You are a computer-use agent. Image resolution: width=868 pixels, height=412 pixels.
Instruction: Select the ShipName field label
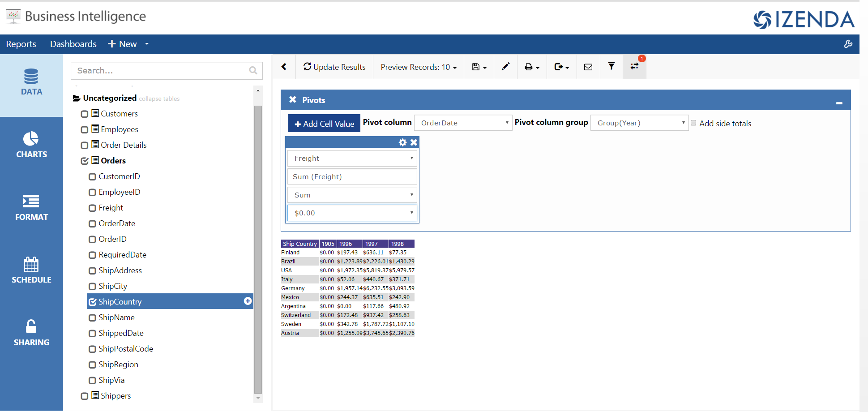(116, 318)
